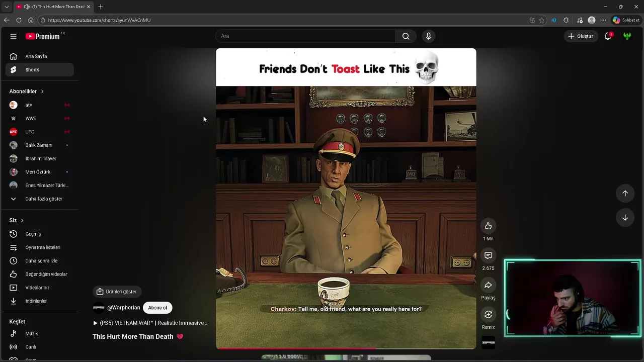The image size is (644, 362).
Task: Click the address bar URL
Action: tap(99, 20)
